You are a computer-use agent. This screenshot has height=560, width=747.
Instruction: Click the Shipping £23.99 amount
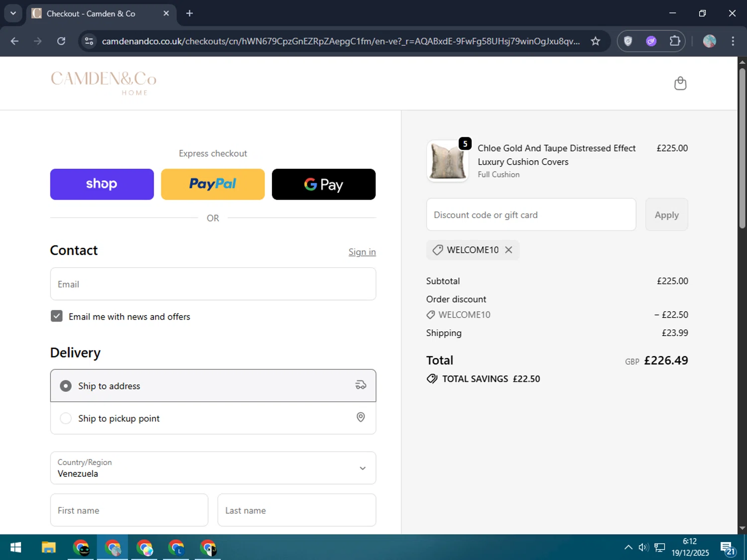point(674,333)
